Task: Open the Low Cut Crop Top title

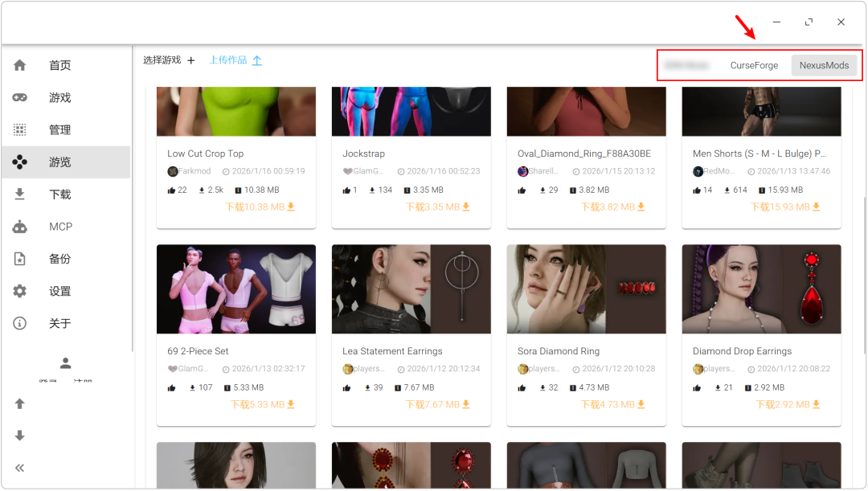Action: 206,153
